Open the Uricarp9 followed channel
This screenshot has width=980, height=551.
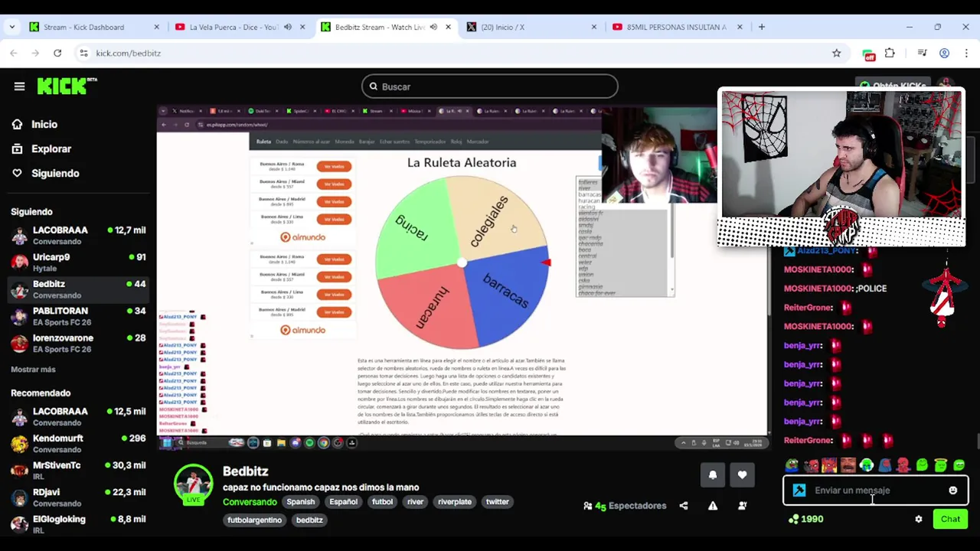pos(78,262)
